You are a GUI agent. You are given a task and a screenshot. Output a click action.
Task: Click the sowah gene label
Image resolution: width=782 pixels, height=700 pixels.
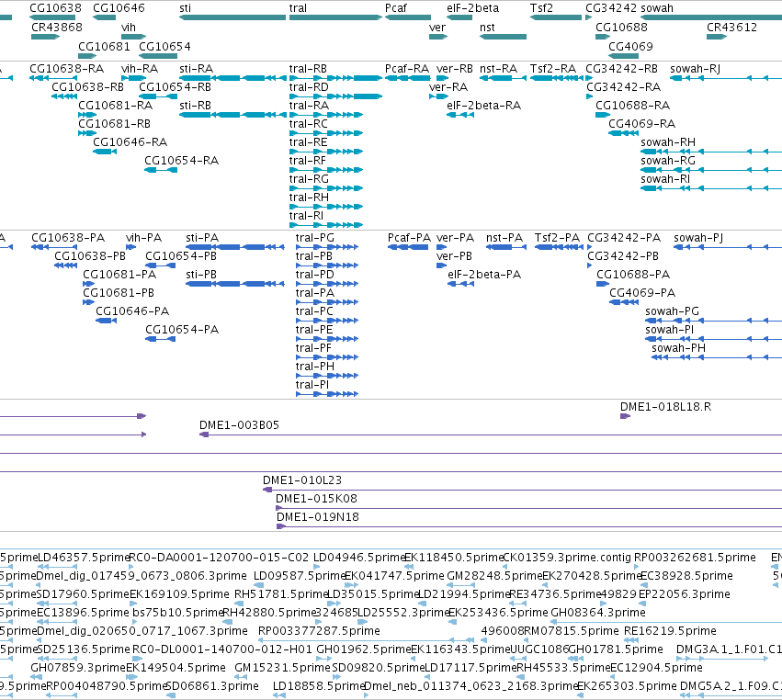pyautogui.click(x=657, y=8)
